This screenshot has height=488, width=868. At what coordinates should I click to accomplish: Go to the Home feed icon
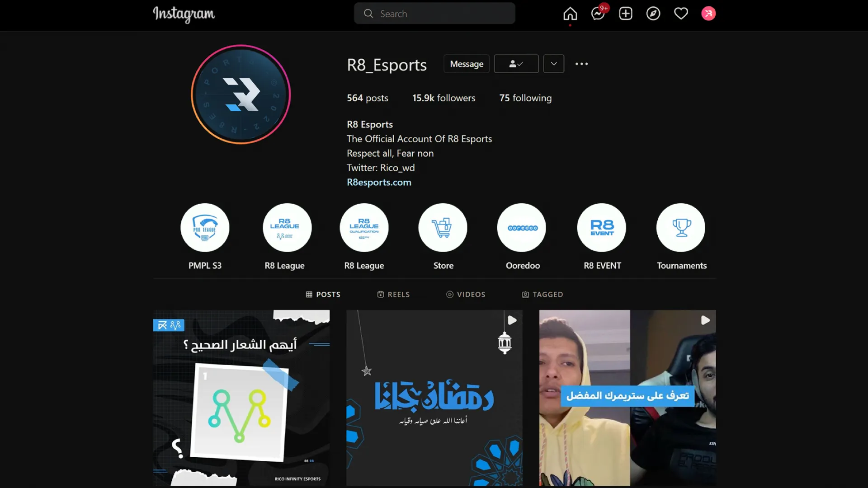click(570, 14)
